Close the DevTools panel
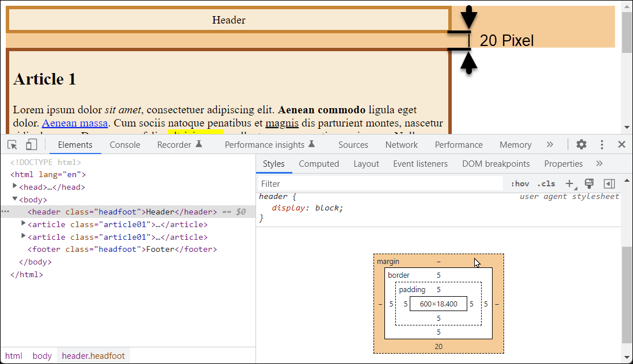Viewport: 633px width, 364px height. tap(621, 144)
